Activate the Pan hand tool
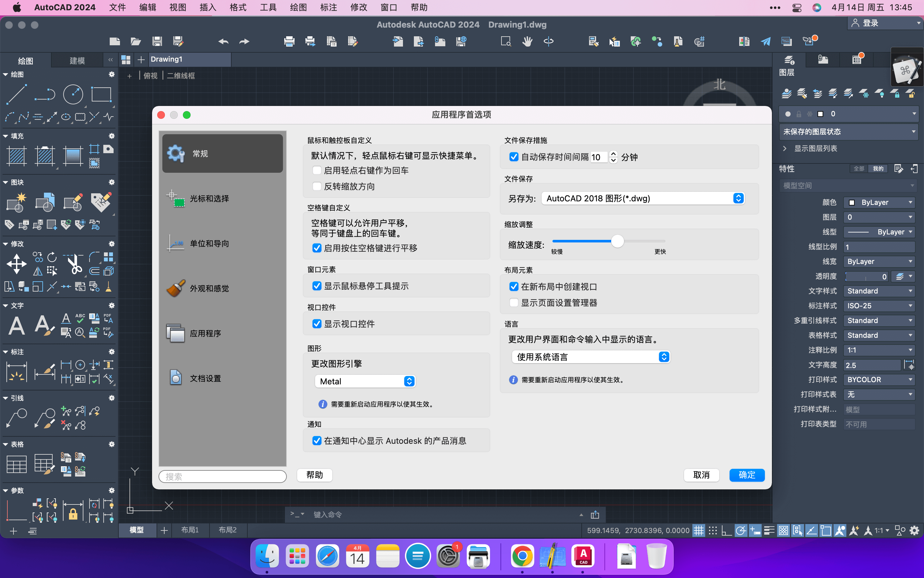Image resolution: width=924 pixels, height=578 pixels. (x=527, y=41)
